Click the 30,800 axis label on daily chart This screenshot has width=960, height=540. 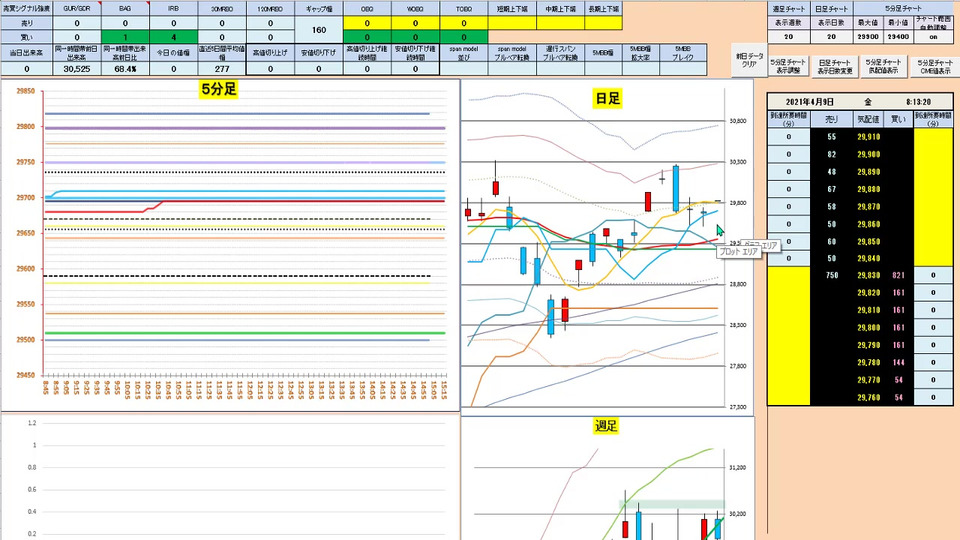pos(737,121)
